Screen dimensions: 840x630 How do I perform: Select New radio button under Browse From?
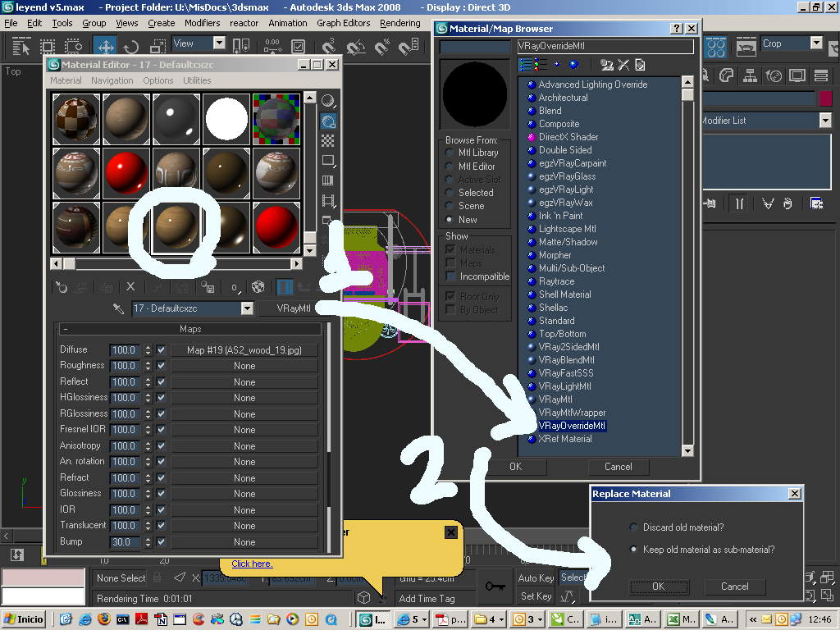coord(449,220)
